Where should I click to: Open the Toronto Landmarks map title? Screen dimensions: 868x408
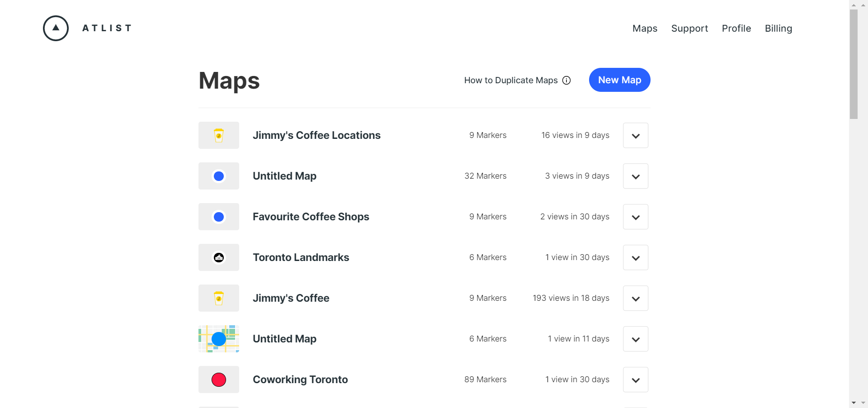[x=301, y=257]
